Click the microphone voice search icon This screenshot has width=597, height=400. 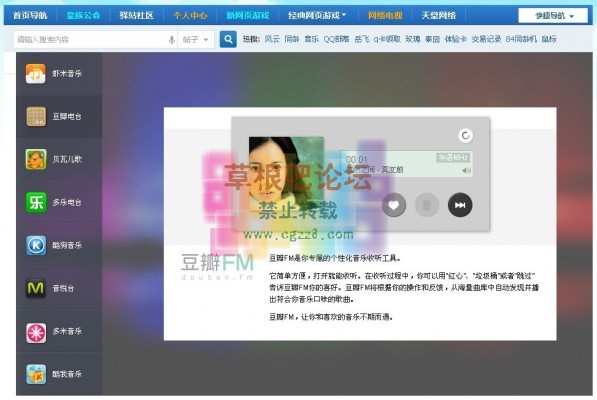[x=172, y=40]
